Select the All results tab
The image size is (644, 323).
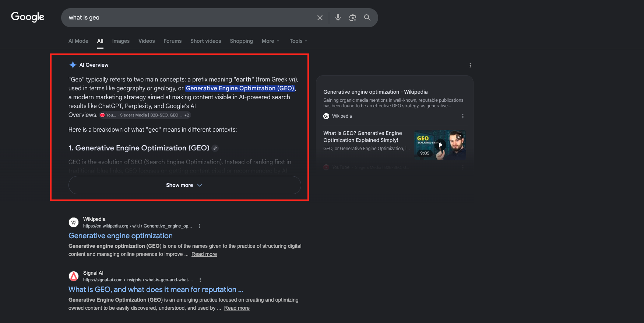pyautogui.click(x=100, y=41)
